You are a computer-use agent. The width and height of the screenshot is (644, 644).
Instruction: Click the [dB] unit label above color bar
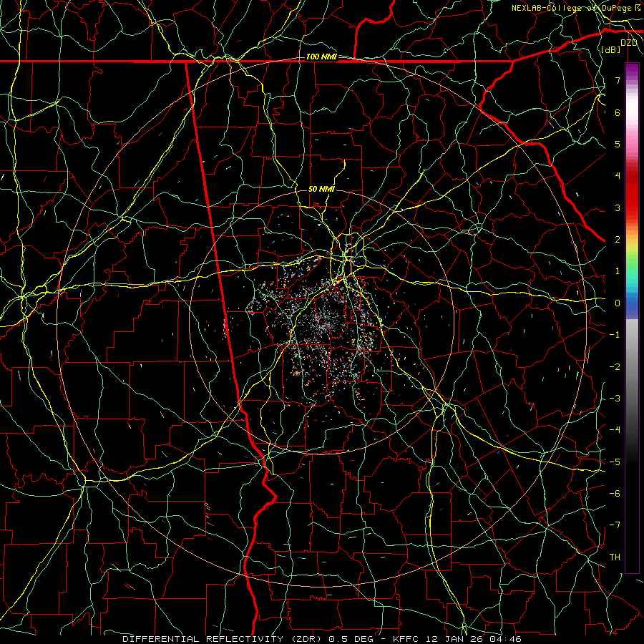(x=611, y=49)
